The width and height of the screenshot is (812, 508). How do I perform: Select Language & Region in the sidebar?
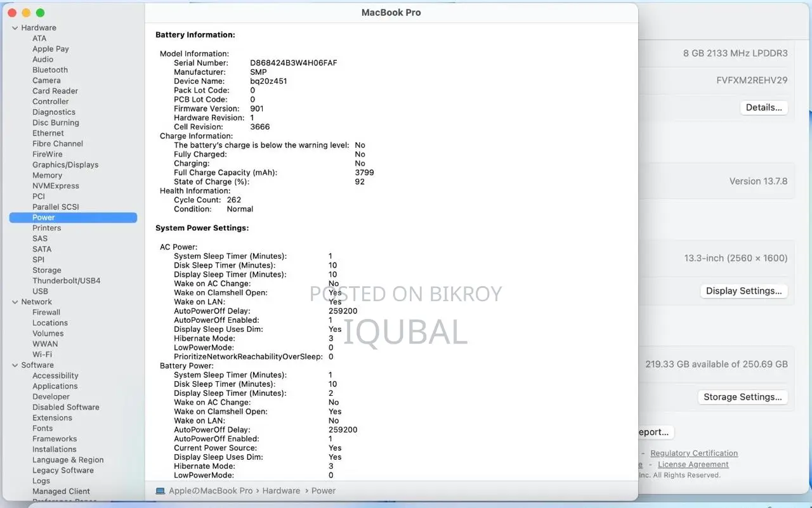(69, 460)
